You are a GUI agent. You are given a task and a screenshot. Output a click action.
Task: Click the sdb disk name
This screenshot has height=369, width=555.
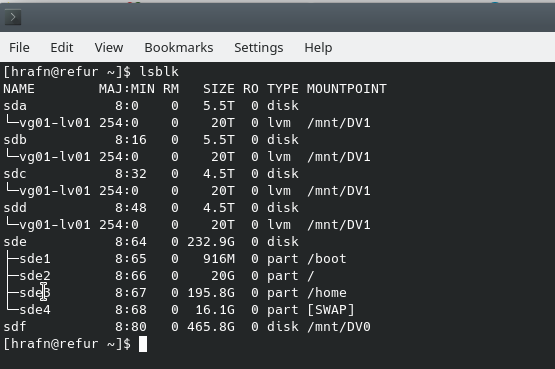(x=15, y=140)
